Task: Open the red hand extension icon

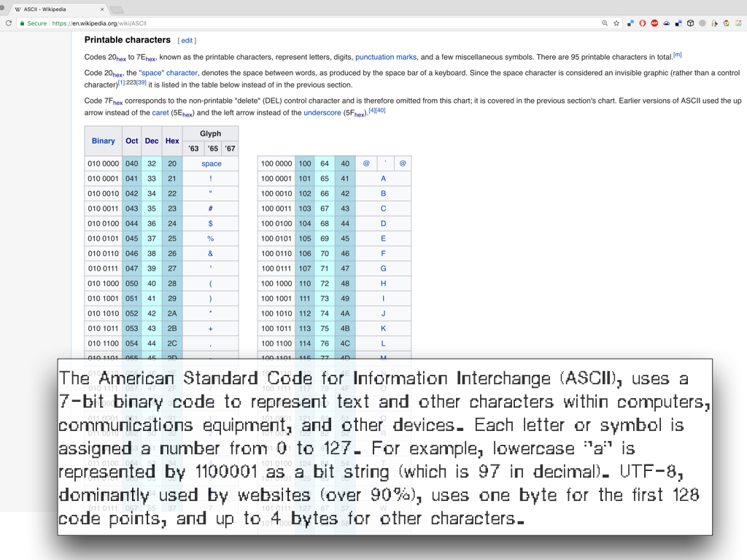Action: pyautogui.click(x=643, y=23)
